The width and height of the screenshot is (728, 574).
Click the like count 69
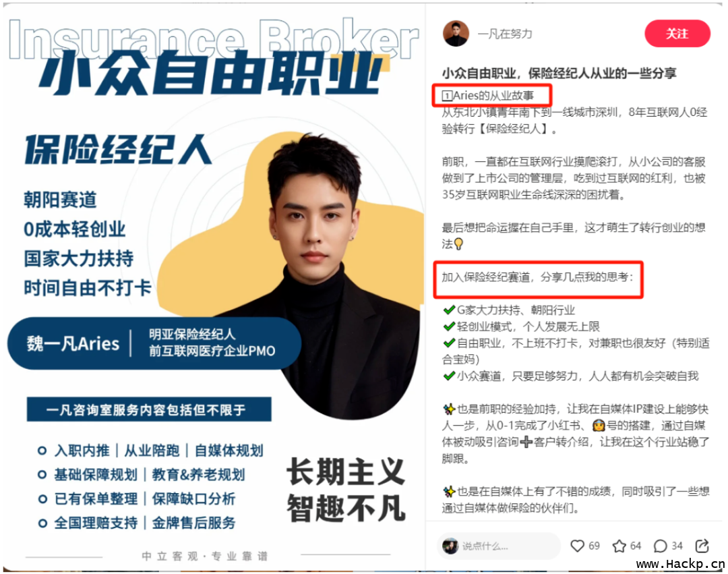[x=595, y=546]
